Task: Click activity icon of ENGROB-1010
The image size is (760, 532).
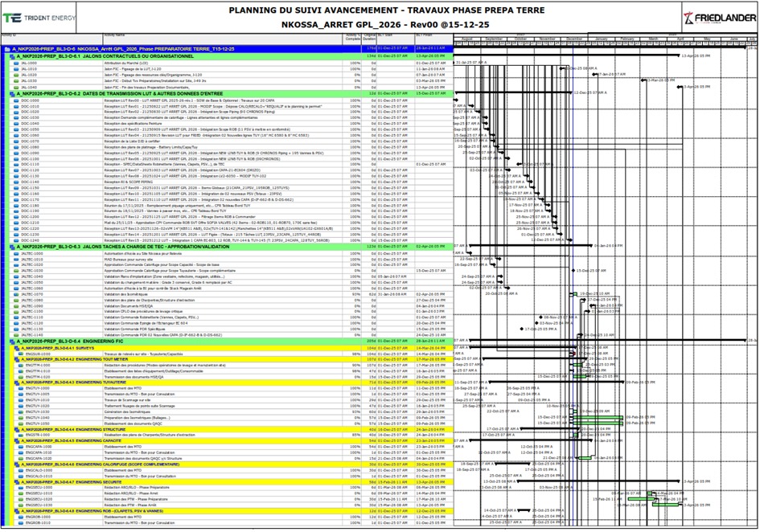Action: pyautogui.click(x=21, y=523)
